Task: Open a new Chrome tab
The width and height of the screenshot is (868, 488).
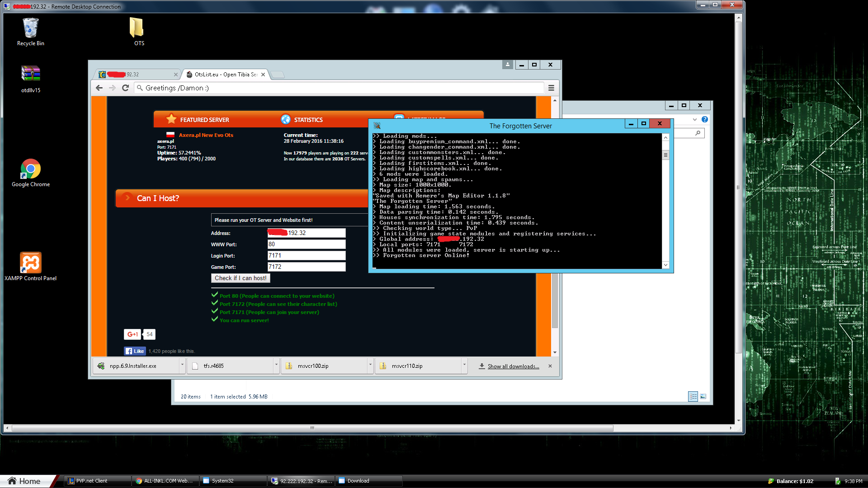Action: pos(278,75)
